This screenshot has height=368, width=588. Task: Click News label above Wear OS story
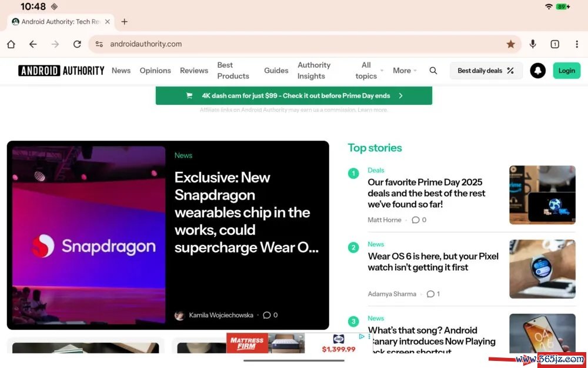click(376, 244)
